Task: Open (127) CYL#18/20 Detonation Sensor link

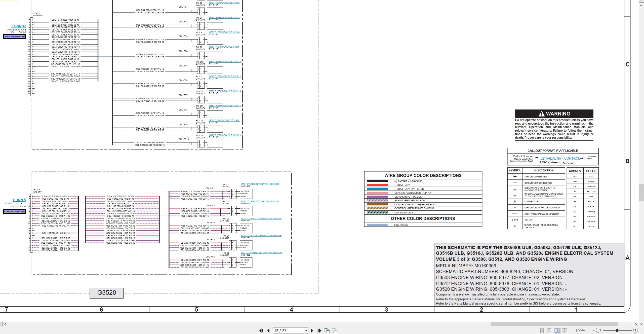Action: (x=262, y=253)
